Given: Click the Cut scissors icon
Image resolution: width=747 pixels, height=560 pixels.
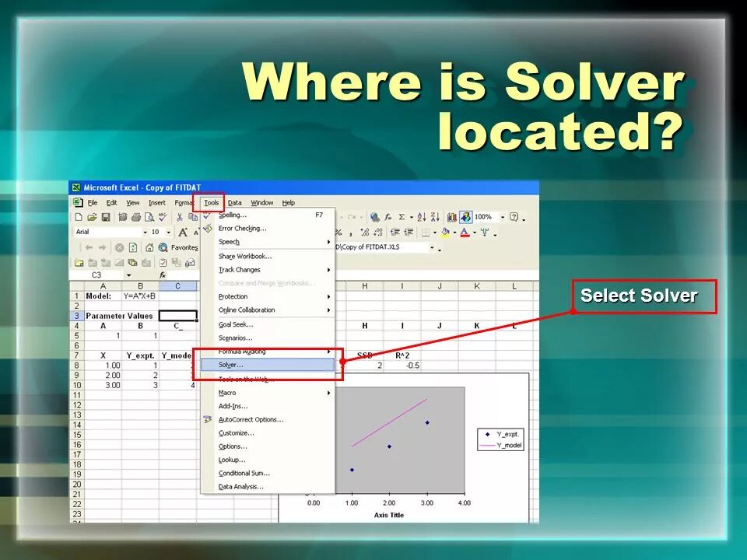Looking at the screenshot, I should pyautogui.click(x=180, y=217).
